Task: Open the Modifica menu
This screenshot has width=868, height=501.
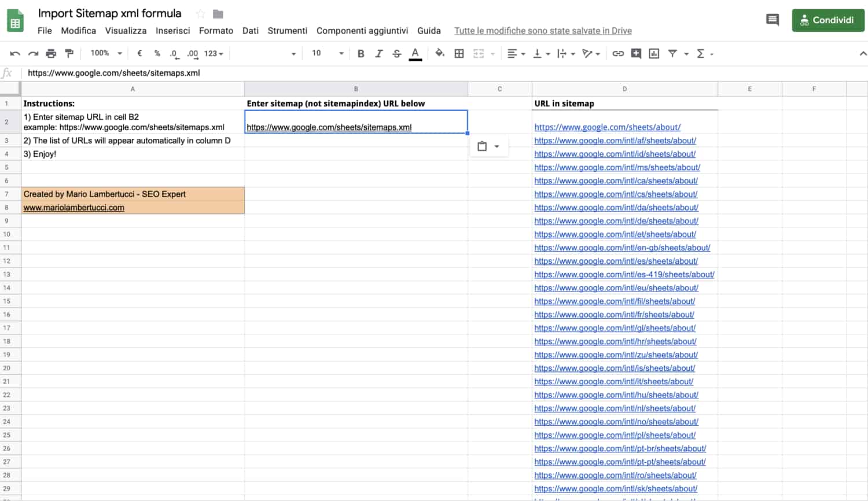Action: tap(79, 31)
